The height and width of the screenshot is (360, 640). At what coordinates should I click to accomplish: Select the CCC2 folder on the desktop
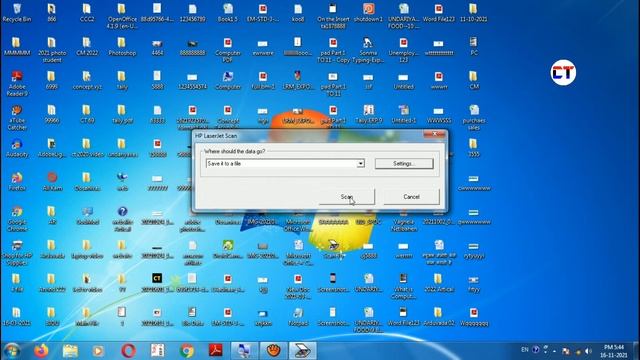[x=87, y=12]
